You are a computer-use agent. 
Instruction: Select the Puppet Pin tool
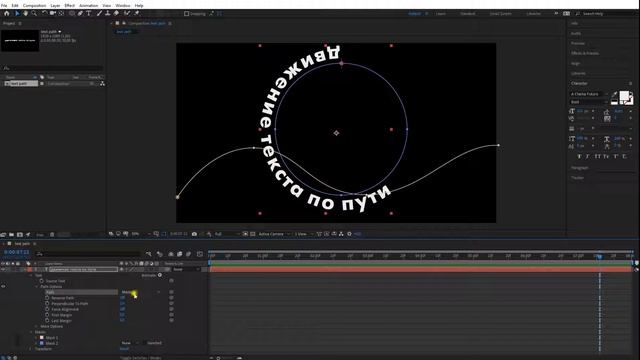pos(136,13)
